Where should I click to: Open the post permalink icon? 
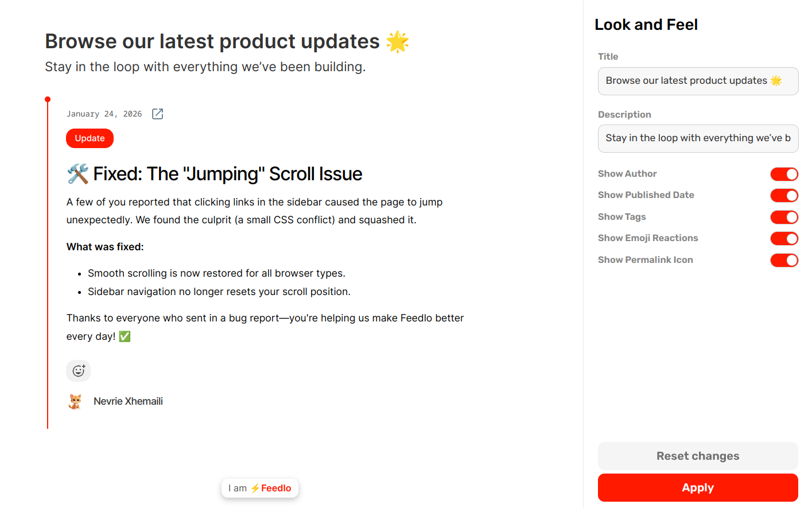click(x=157, y=114)
